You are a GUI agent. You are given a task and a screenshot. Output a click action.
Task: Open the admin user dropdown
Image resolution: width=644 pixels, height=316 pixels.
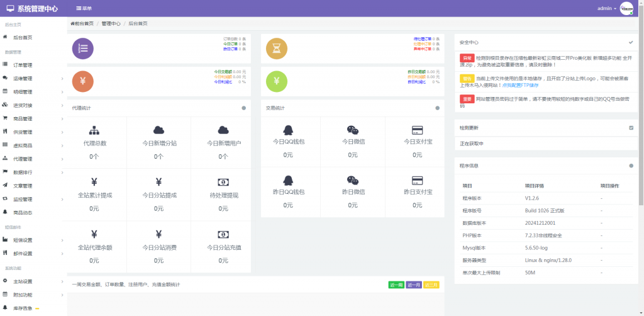coord(606,9)
